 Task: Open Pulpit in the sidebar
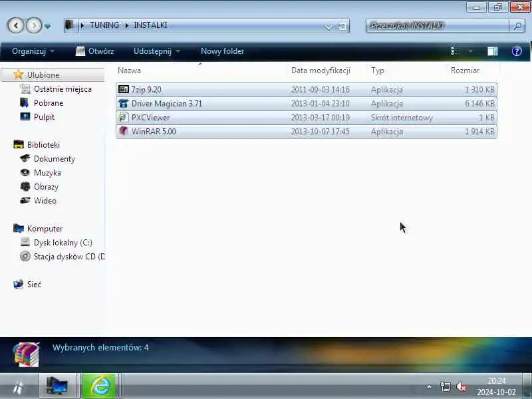click(x=44, y=117)
